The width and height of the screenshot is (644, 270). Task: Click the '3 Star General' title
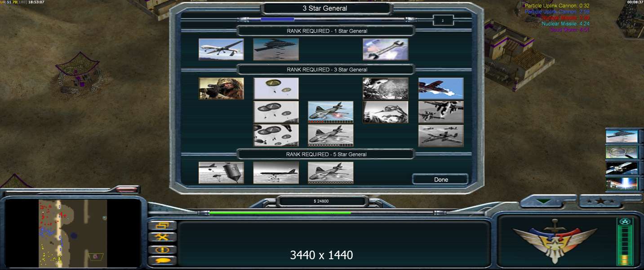point(325,8)
